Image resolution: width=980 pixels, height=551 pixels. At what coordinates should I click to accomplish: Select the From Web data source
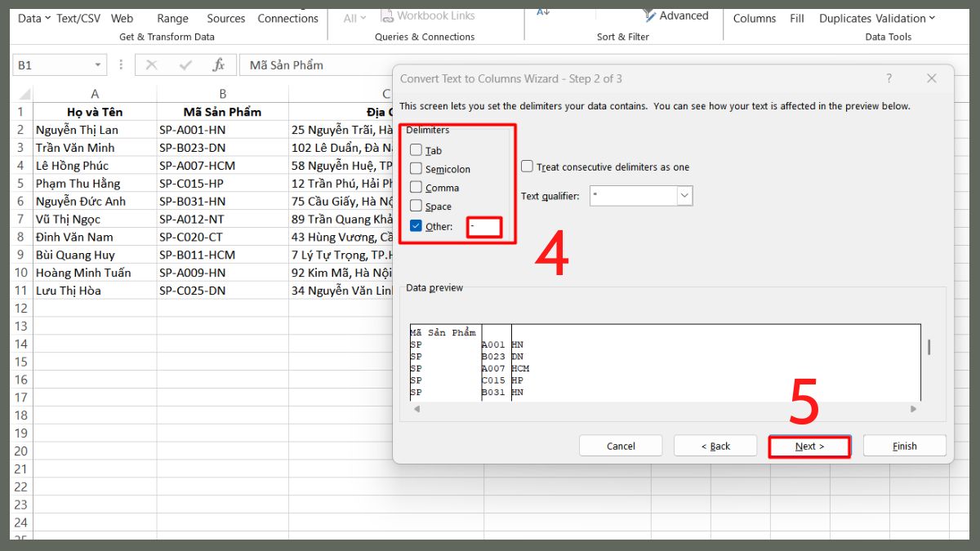coord(122,18)
